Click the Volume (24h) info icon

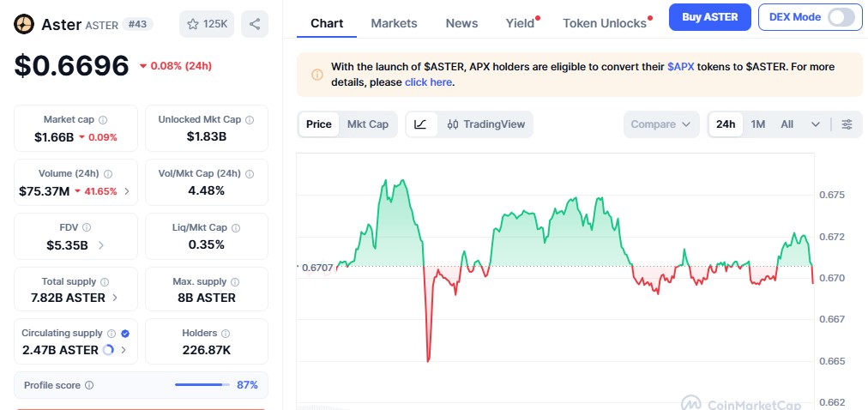108,174
